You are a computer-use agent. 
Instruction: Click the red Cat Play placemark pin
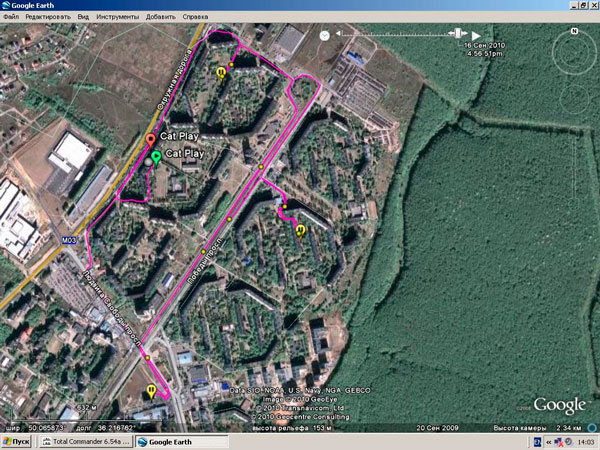151,140
